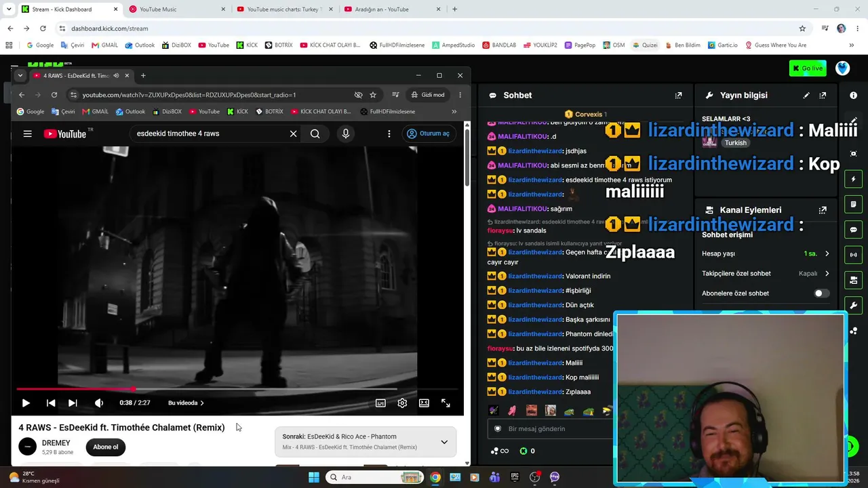Open the Kick points counter icon
Viewport: 868px width, 488px height.
point(524,451)
